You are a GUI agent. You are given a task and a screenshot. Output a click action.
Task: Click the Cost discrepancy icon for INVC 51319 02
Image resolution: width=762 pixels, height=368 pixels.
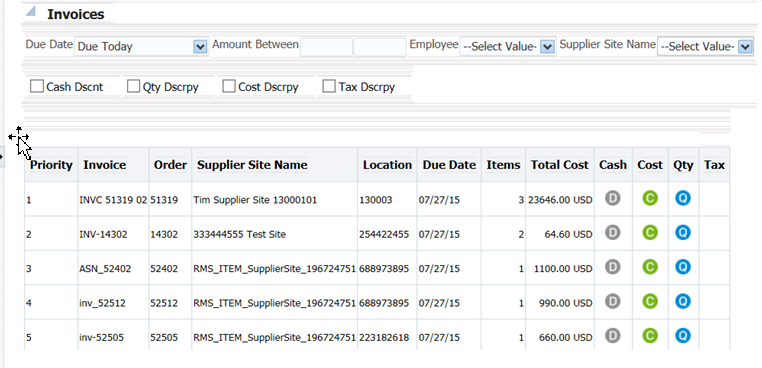pos(650,198)
